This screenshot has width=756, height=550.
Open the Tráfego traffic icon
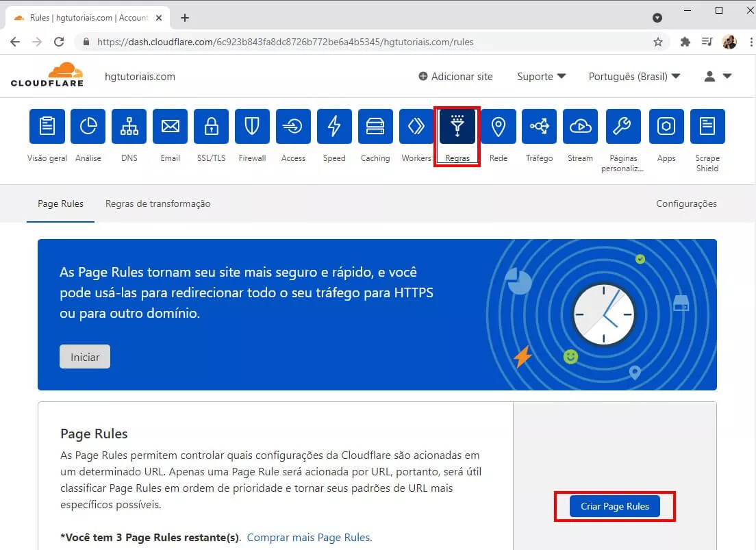click(539, 127)
